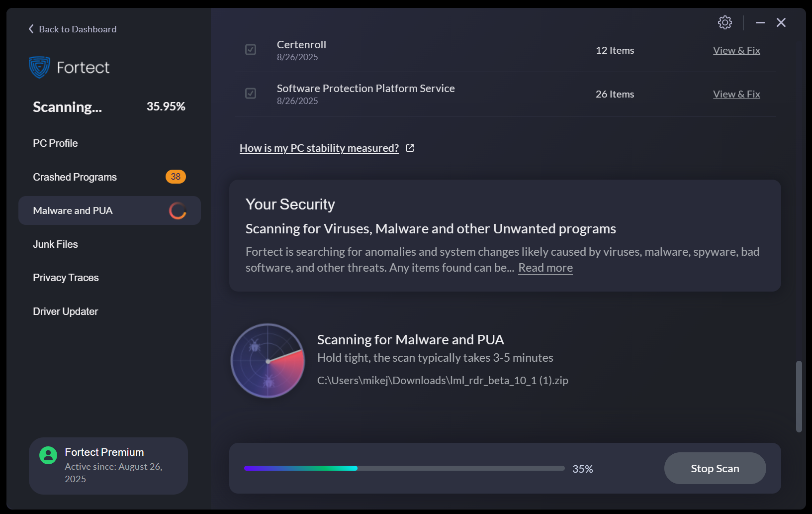This screenshot has width=812, height=514.
Task: Click the Stop Scan button
Action: pyautogui.click(x=715, y=468)
